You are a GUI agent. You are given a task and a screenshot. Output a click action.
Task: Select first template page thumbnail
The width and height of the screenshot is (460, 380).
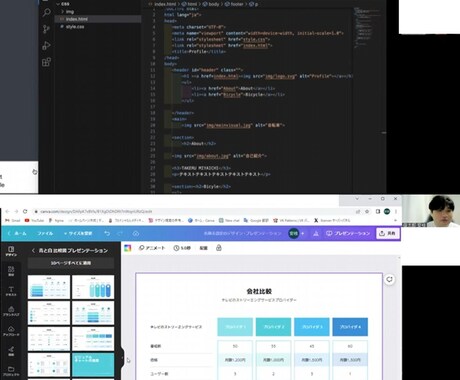[49, 287]
